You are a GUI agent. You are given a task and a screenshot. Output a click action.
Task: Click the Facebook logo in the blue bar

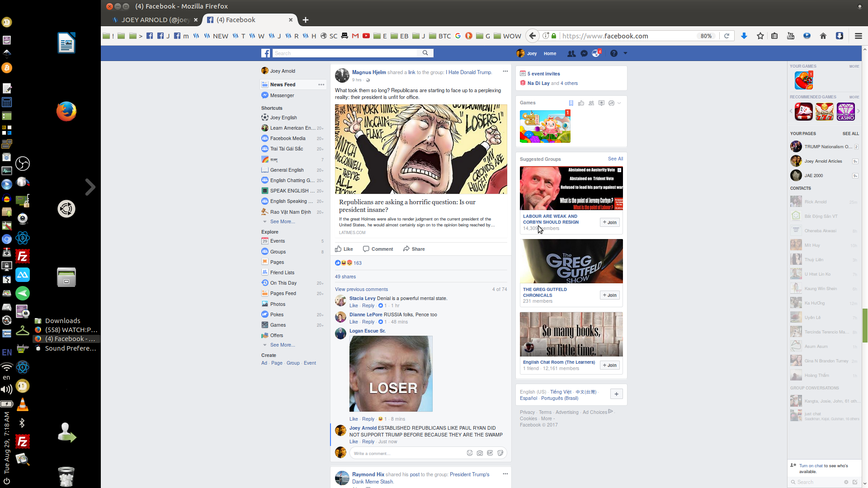pos(266,53)
